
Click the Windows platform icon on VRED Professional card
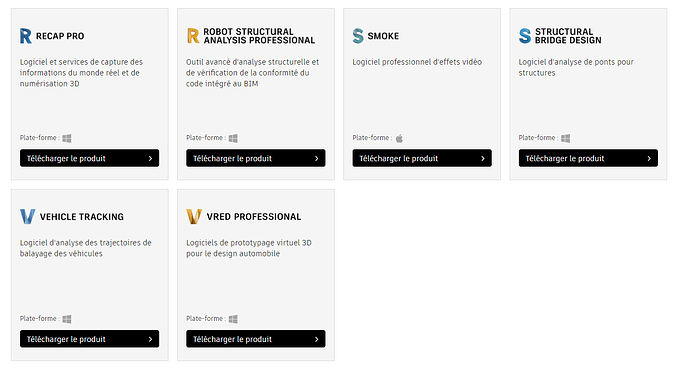coord(233,319)
